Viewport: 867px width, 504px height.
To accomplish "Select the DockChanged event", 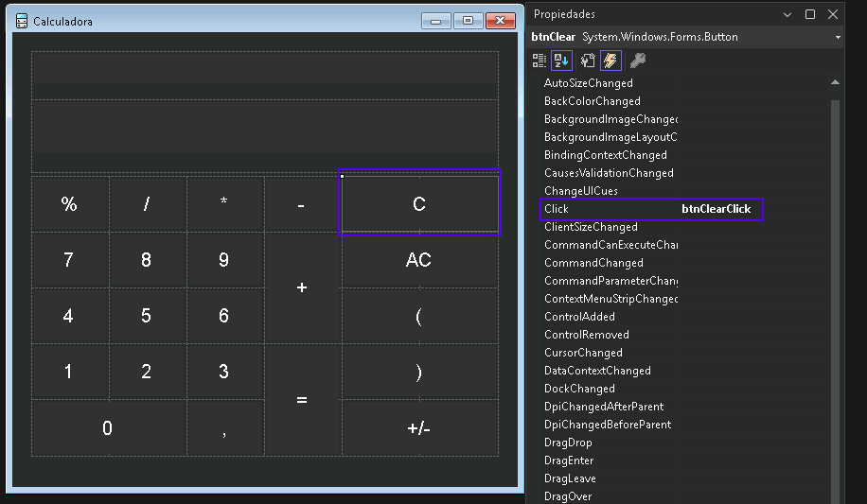I will pyautogui.click(x=579, y=389).
